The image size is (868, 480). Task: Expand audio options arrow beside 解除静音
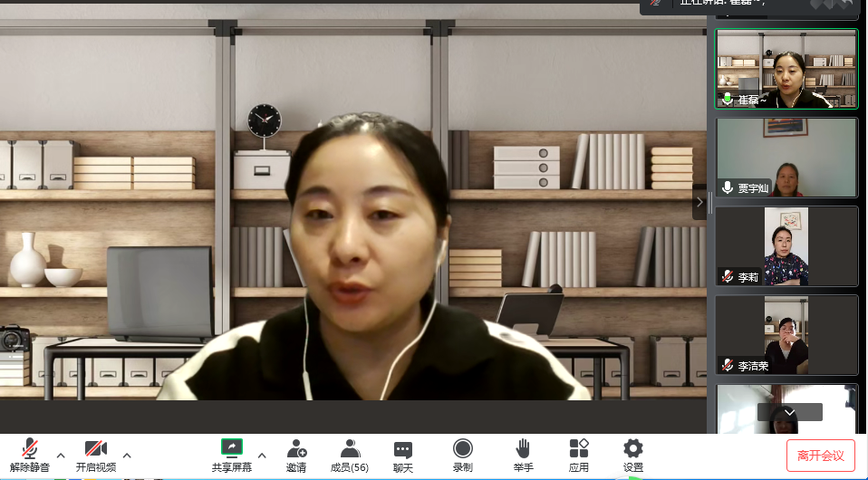pos(61,455)
